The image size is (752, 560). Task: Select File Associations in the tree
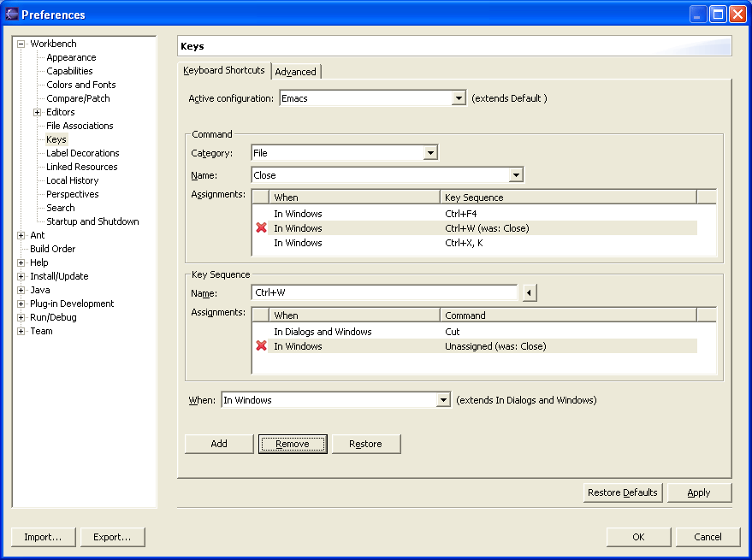80,126
